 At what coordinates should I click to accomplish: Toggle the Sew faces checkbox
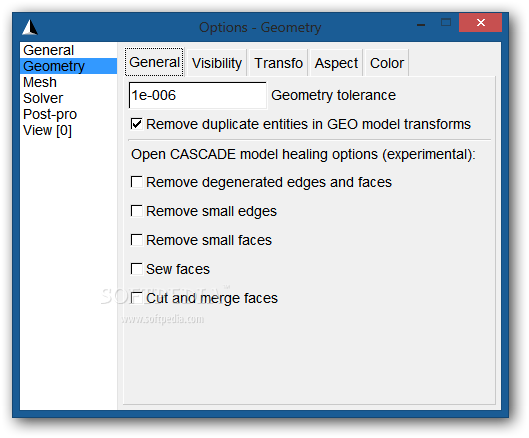(137, 269)
